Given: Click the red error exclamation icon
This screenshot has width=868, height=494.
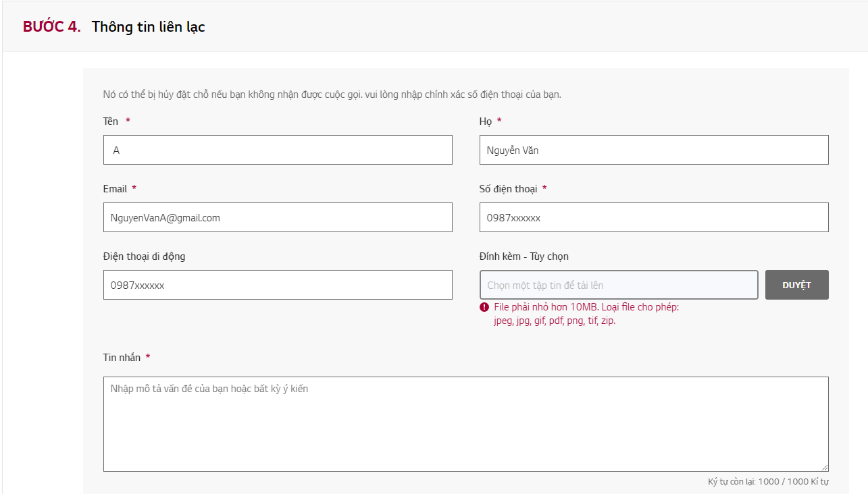Looking at the screenshot, I should 484,307.
